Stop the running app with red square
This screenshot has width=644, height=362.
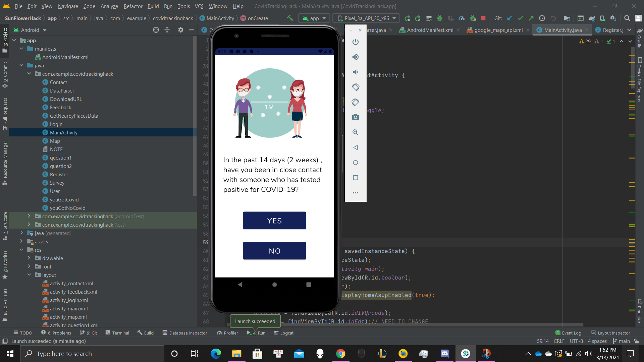click(483, 18)
